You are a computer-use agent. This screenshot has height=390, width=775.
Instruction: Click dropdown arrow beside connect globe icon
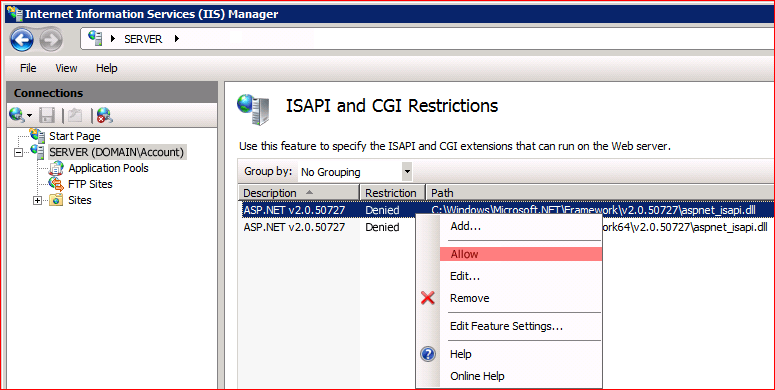[x=29, y=116]
